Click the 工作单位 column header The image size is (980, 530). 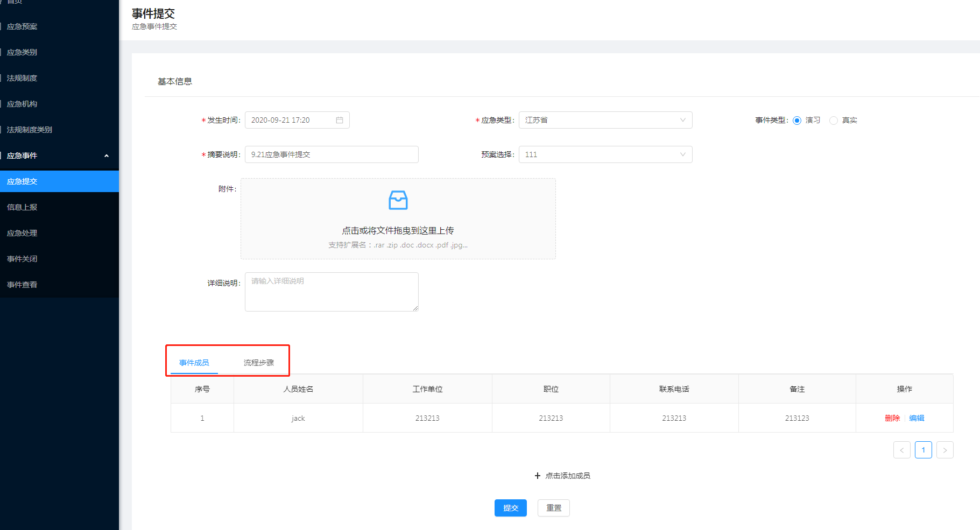click(427, 389)
